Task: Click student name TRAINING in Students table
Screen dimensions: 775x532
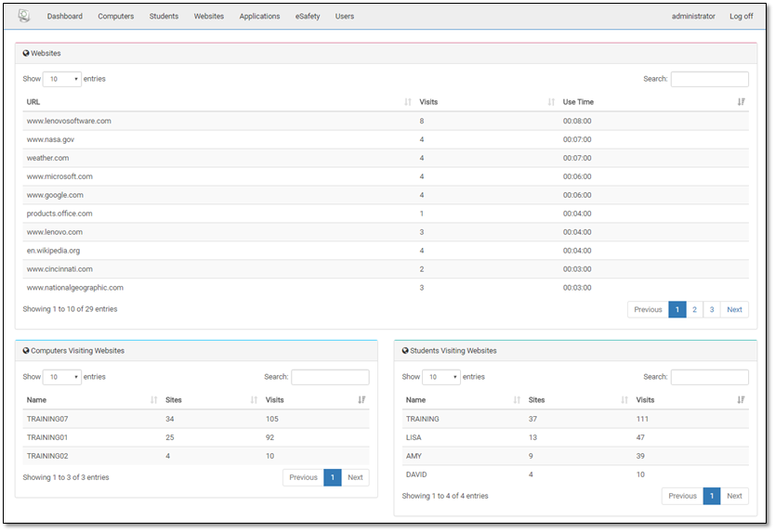Action: (423, 419)
